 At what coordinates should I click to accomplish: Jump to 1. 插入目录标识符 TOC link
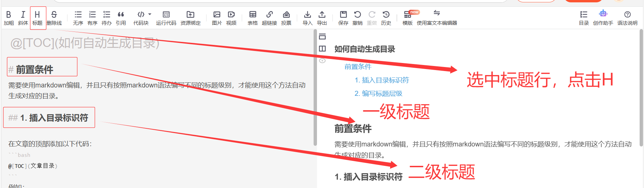click(382, 80)
